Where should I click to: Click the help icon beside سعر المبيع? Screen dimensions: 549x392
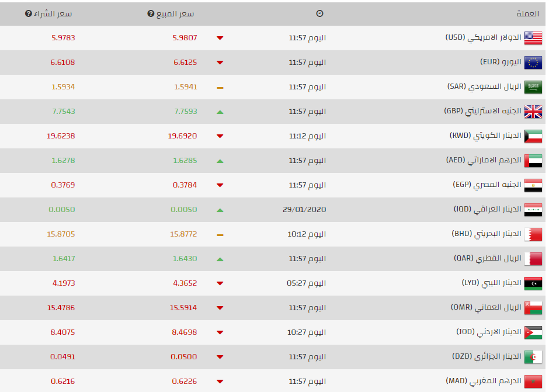[x=151, y=13]
